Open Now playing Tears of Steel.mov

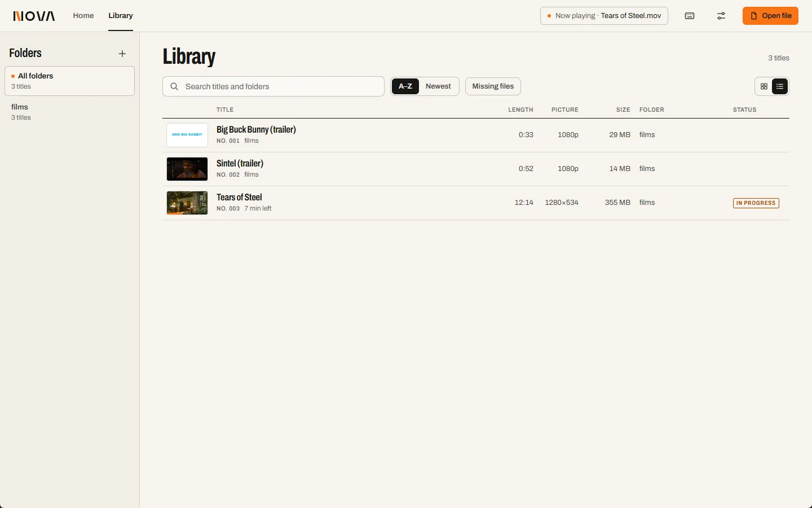[x=604, y=16]
